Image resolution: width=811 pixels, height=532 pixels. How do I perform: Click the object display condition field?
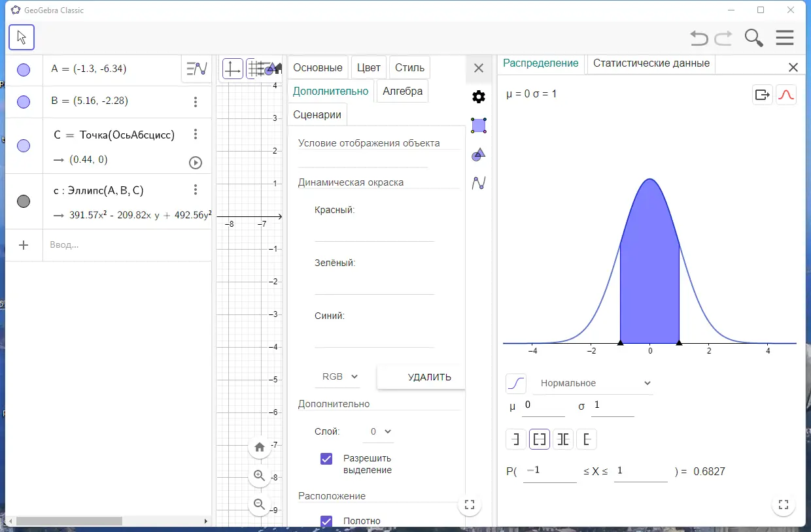coord(363,159)
